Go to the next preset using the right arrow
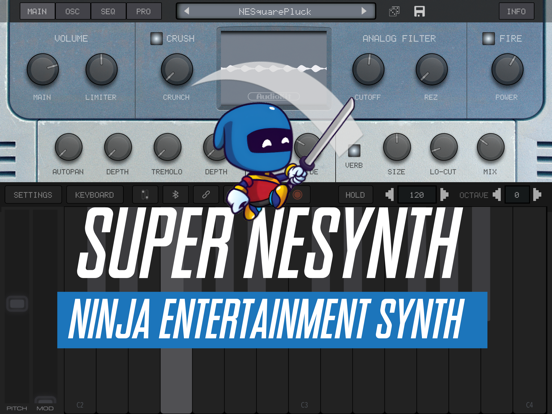Viewport: 552px width, 414px height. pyautogui.click(x=364, y=11)
